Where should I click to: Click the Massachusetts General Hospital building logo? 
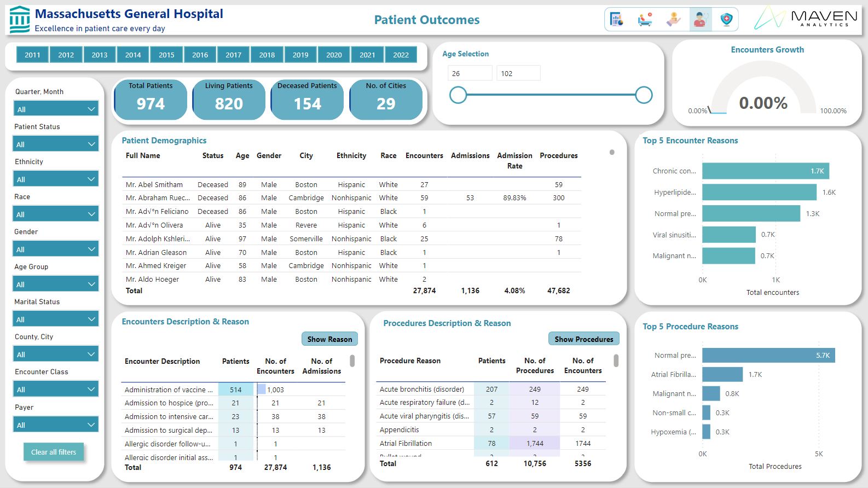(20, 20)
